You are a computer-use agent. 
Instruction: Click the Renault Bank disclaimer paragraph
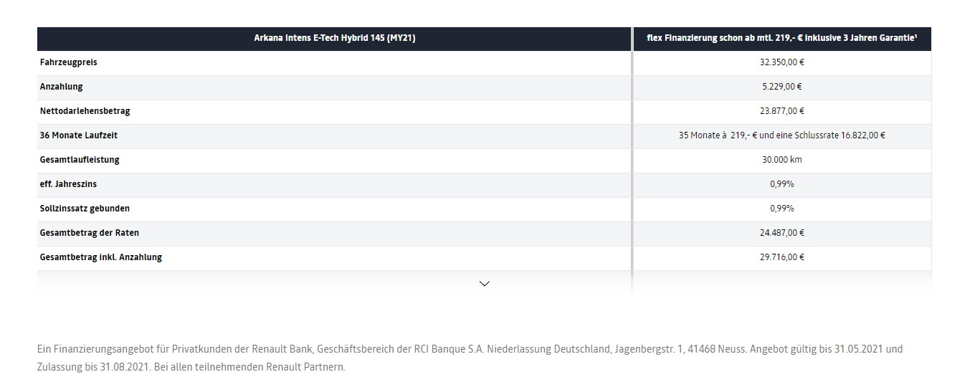(x=470, y=358)
